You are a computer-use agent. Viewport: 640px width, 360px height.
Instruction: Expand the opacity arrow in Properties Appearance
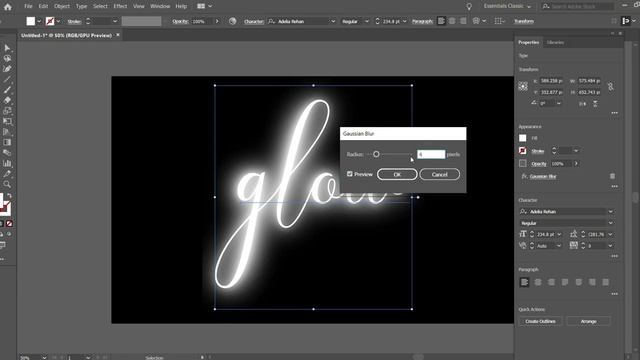(576, 164)
